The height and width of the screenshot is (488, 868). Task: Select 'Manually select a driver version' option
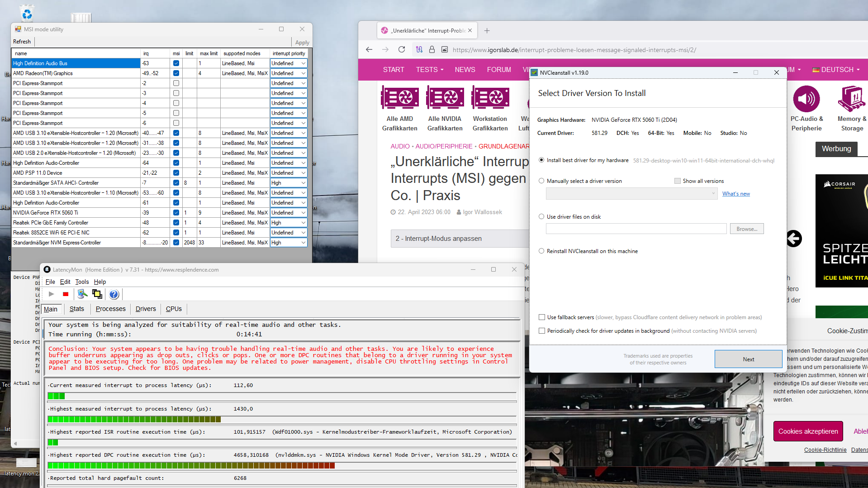[541, 181]
